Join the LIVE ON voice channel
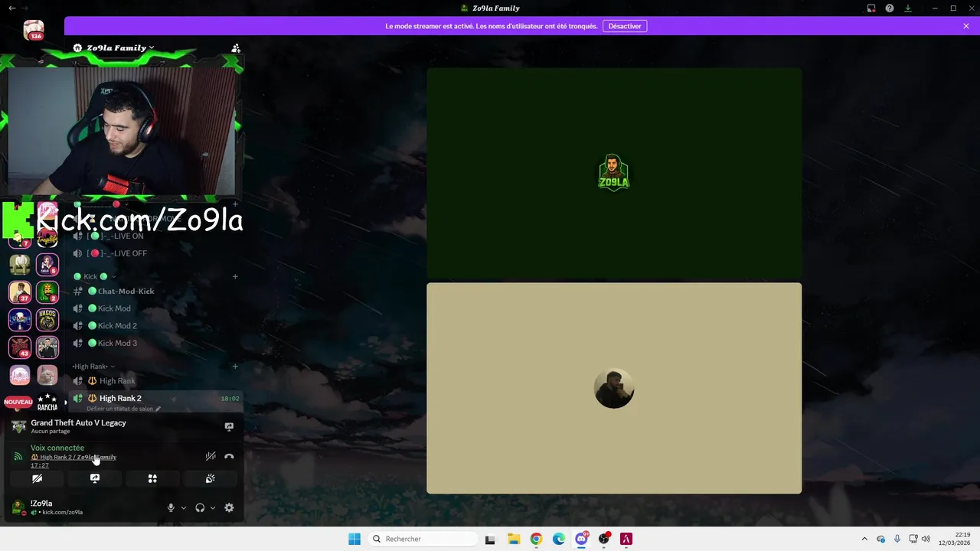This screenshot has width=980, height=551. pos(154,236)
